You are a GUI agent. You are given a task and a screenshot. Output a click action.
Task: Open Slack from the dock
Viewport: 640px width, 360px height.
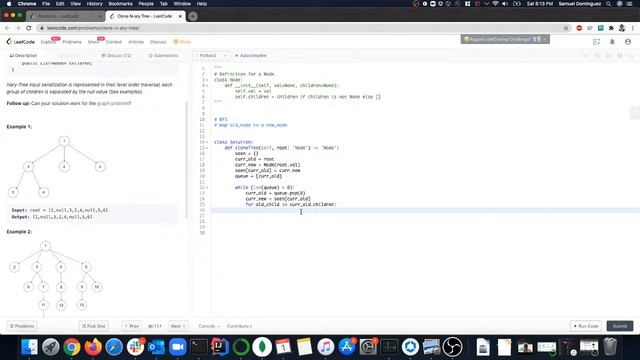tap(135, 347)
